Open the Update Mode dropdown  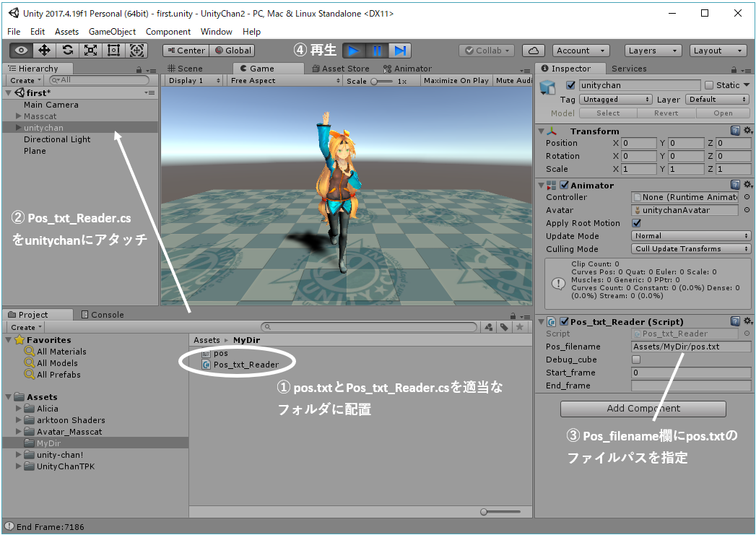pyautogui.click(x=691, y=235)
